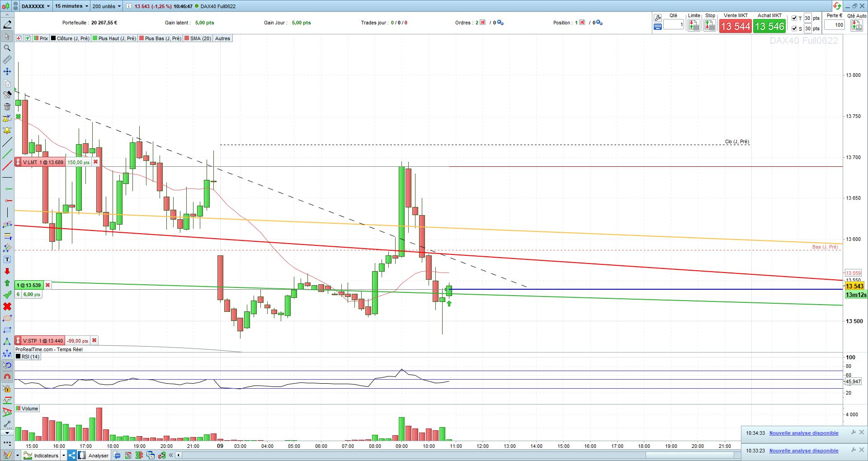Click the red cross tool
The height and width of the screenshot is (461, 868).
click(7, 306)
